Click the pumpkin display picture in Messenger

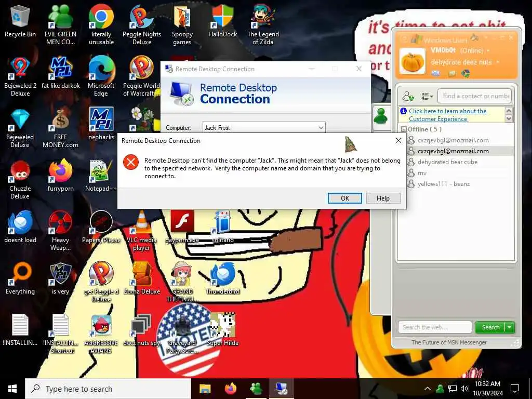click(413, 61)
